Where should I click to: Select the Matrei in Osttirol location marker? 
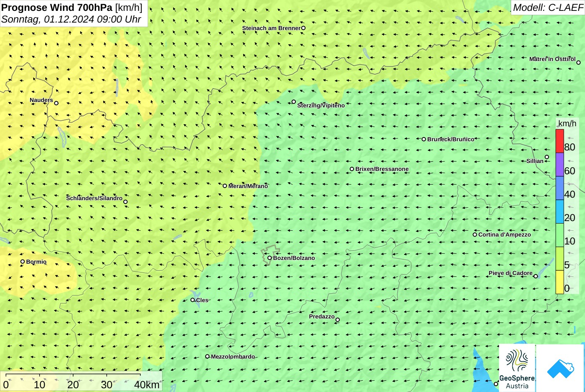tap(578, 62)
